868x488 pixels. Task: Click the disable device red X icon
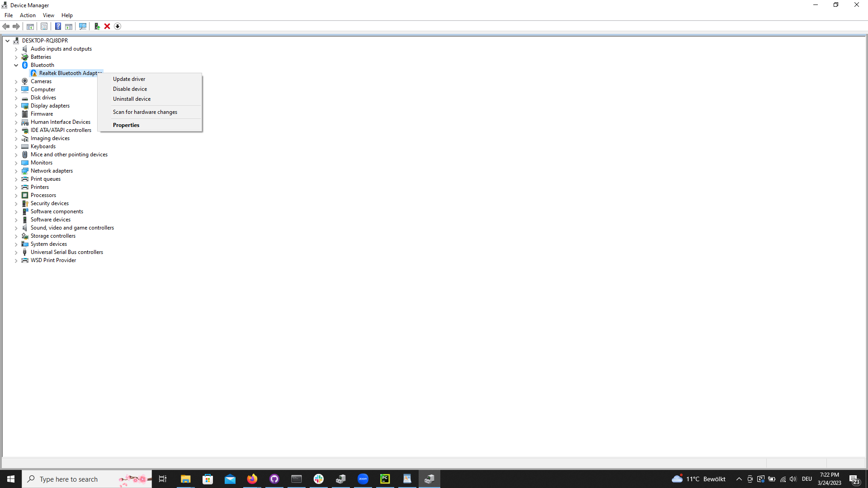pyautogui.click(x=107, y=26)
